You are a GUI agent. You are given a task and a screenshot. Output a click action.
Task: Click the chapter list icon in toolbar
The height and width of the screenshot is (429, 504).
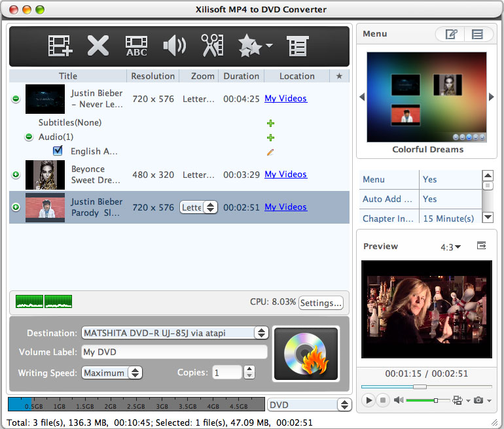point(297,46)
